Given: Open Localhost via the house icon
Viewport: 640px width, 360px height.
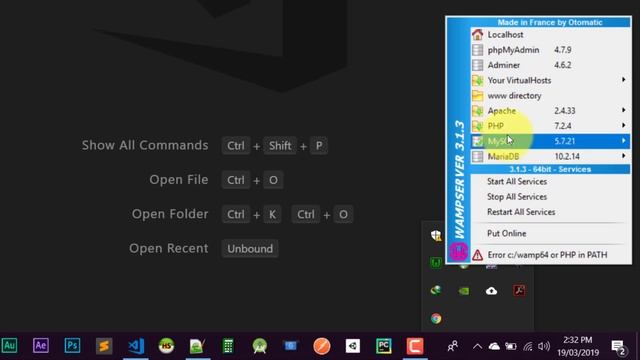Looking at the screenshot, I should point(478,35).
